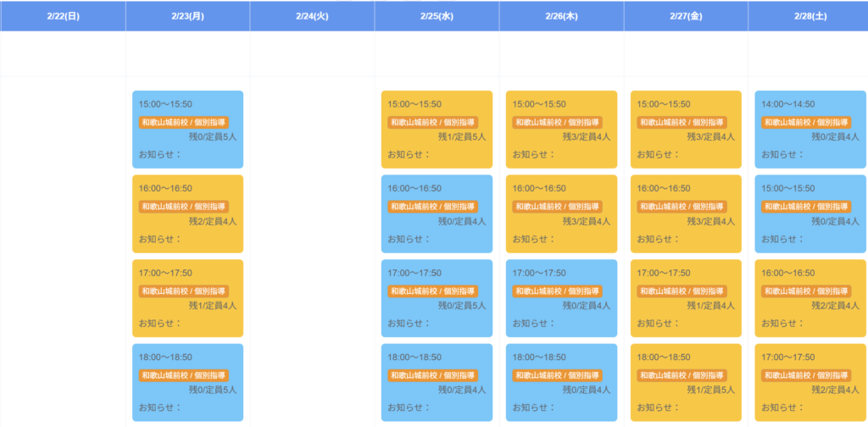This screenshot has width=868, height=427.
Task: Select the 2/23 Monday 15:00～15:50 slot
Action: [187, 130]
